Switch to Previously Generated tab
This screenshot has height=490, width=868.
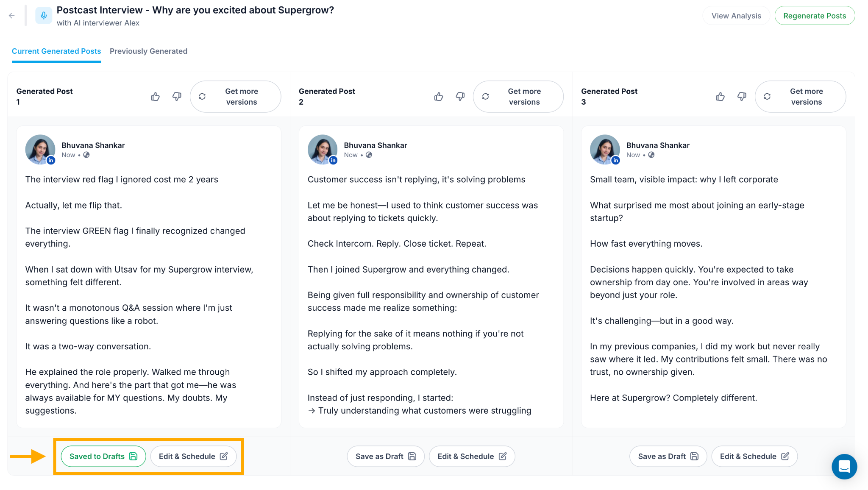tap(148, 51)
